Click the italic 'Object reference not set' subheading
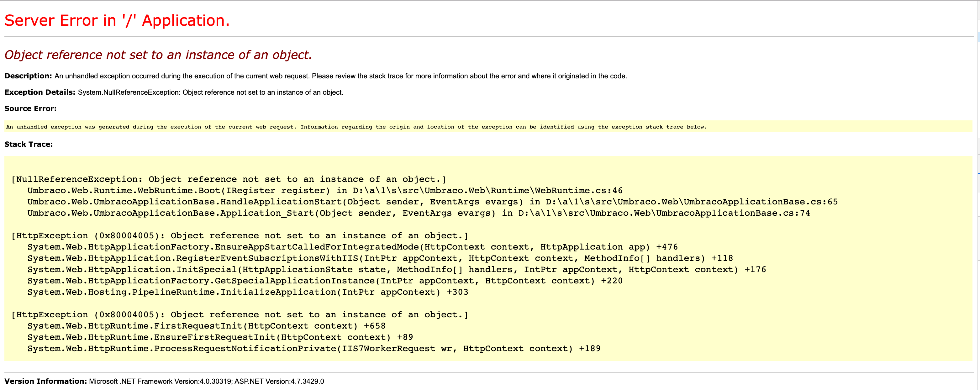The width and height of the screenshot is (980, 390). pos(158,55)
